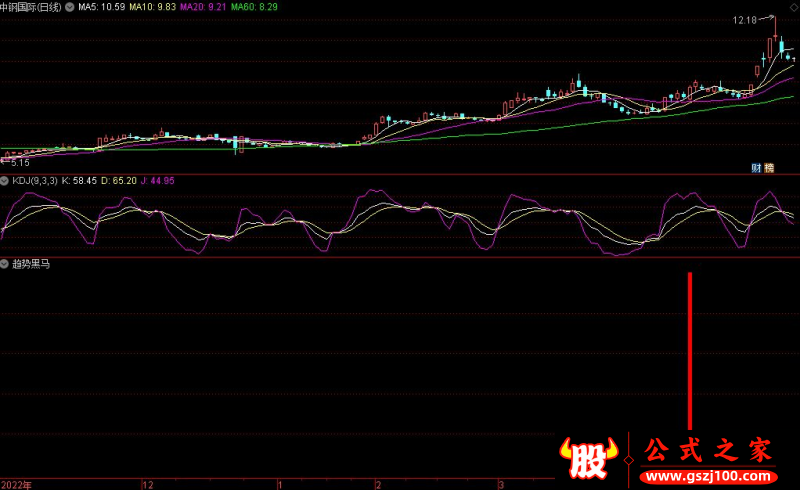Click the tall red 趋势黑马 signal bar

689,350
